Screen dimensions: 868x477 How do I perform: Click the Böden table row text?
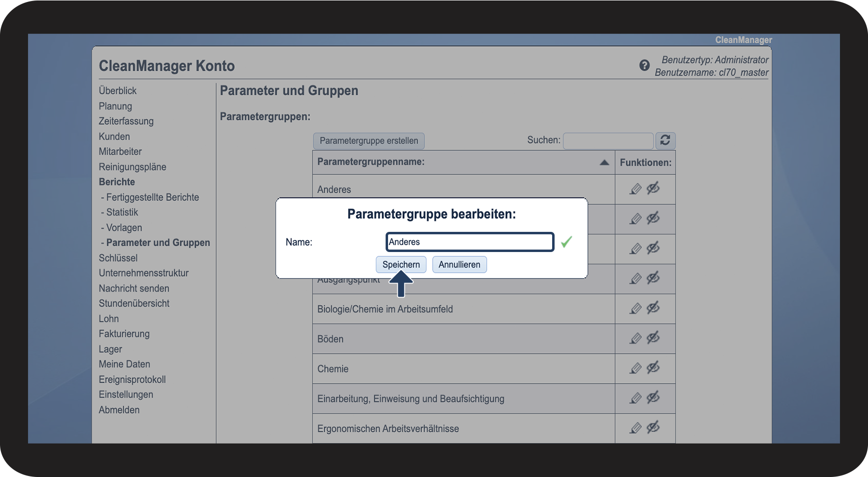pyautogui.click(x=331, y=339)
